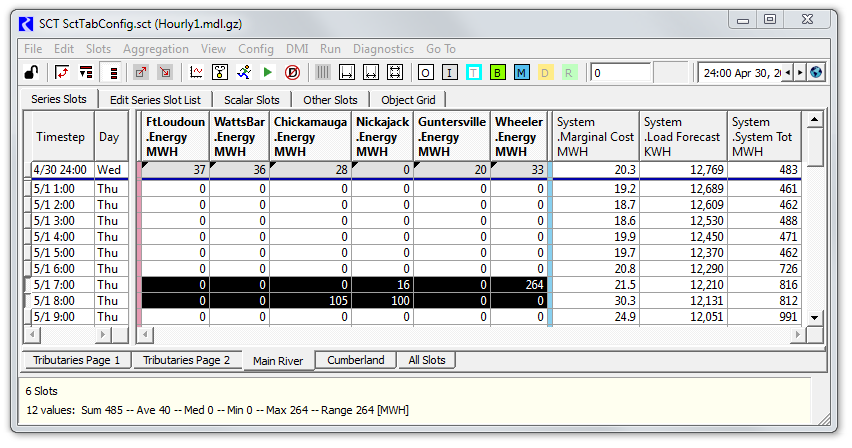Select the System.Marginal Cost column header
The height and width of the screenshot is (448, 852).
click(x=596, y=136)
